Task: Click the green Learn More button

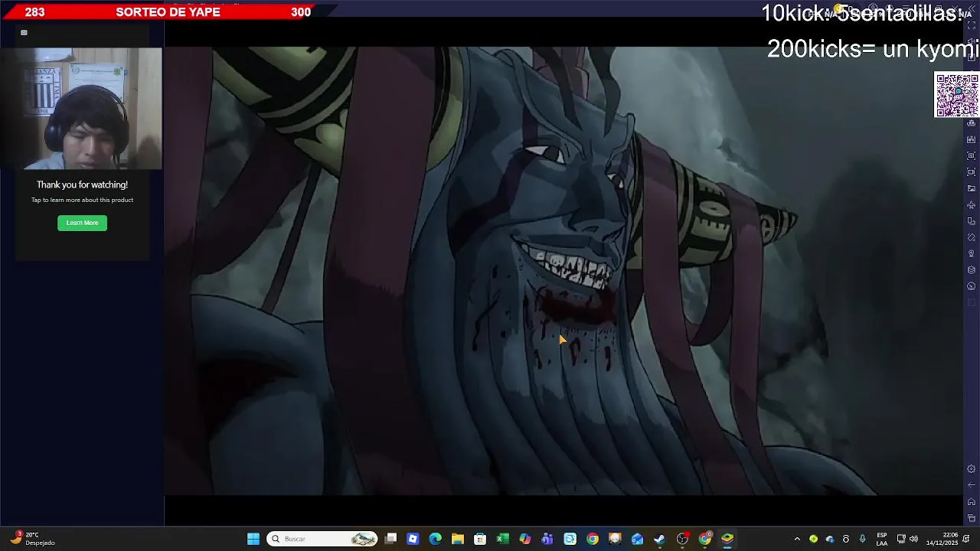Action: pyautogui.click(x=82, y=223)
